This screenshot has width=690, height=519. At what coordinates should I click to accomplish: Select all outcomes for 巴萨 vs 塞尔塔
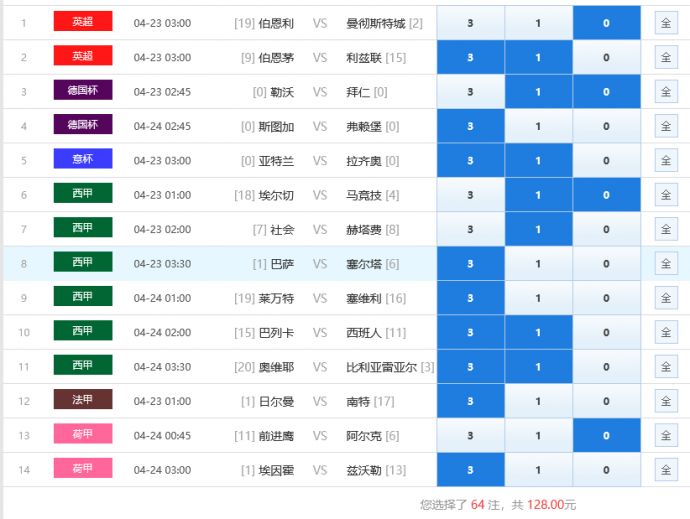(x=666, y=264)
